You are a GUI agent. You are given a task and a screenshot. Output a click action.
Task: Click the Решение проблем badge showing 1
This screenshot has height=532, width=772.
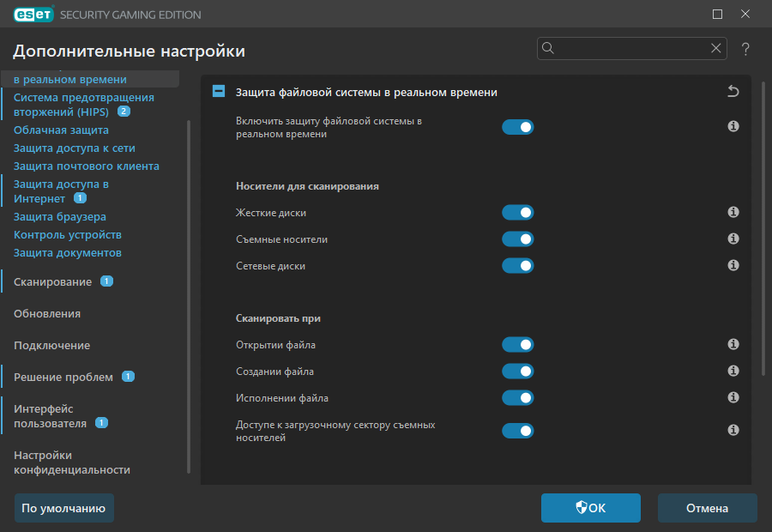(128, 377)
